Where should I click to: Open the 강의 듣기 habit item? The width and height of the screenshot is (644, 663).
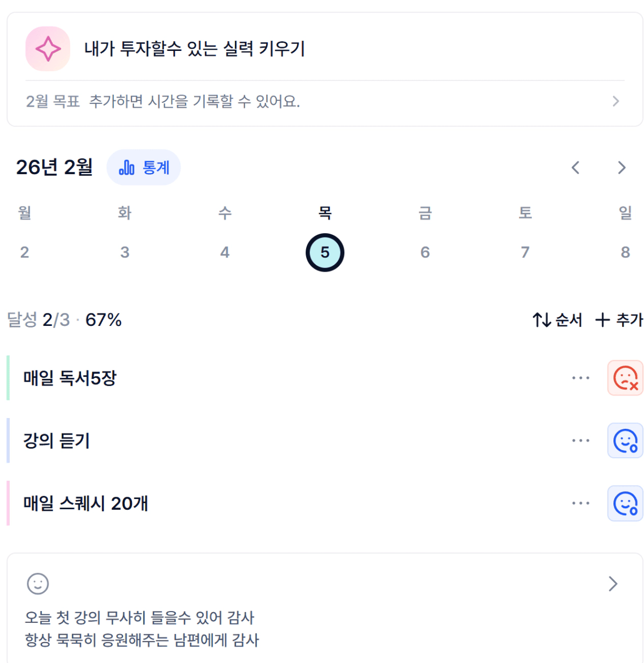pyautogui.click(x=57, y=441)
